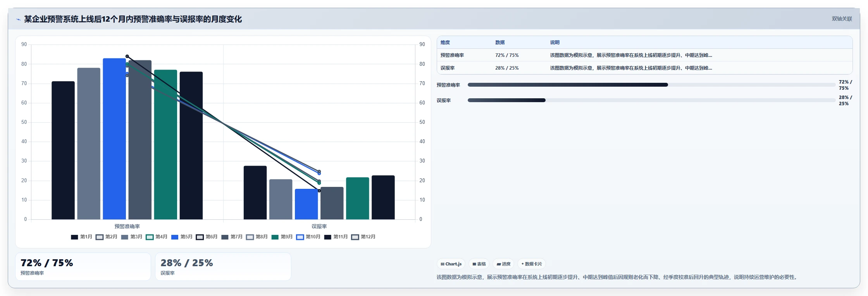
Task: Toggle the 第1月 legend swatch
Action: pyautogui.click(x=74, y=237)
